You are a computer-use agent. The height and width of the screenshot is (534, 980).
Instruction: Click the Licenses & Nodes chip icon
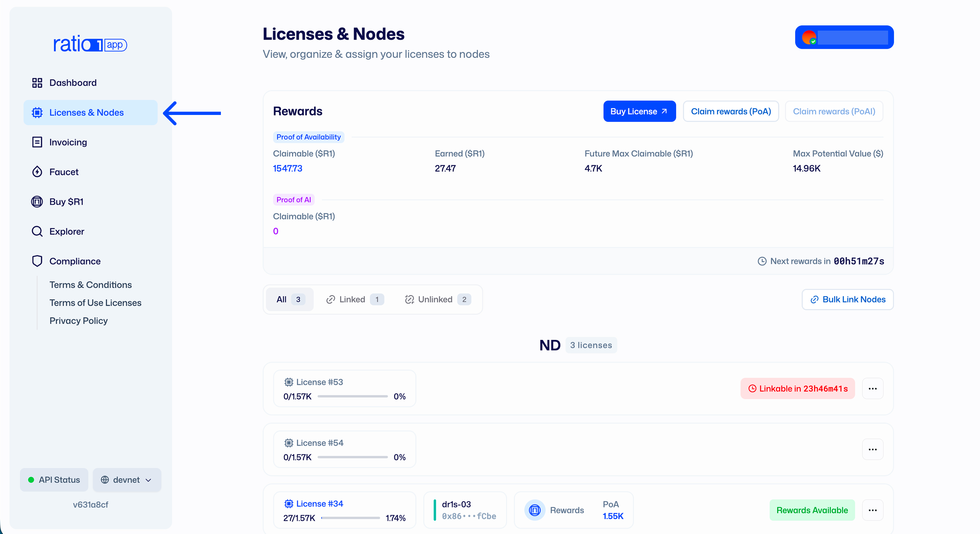pos(37,113)
